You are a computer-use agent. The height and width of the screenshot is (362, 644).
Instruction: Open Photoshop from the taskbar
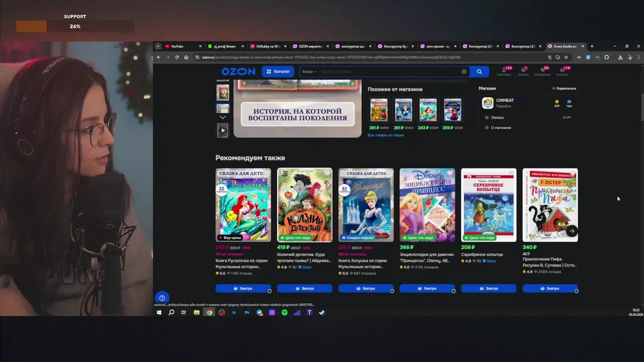pos(247,313)
